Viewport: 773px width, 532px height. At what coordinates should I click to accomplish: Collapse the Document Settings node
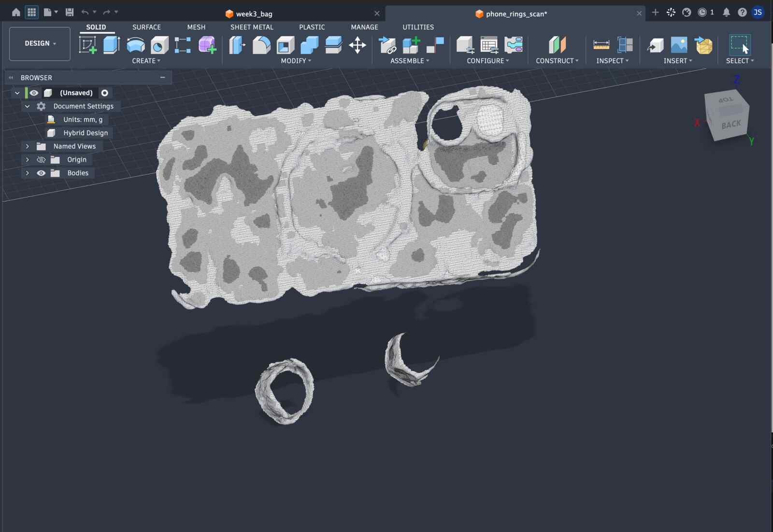pyautogui.click(x=28, y=106)
